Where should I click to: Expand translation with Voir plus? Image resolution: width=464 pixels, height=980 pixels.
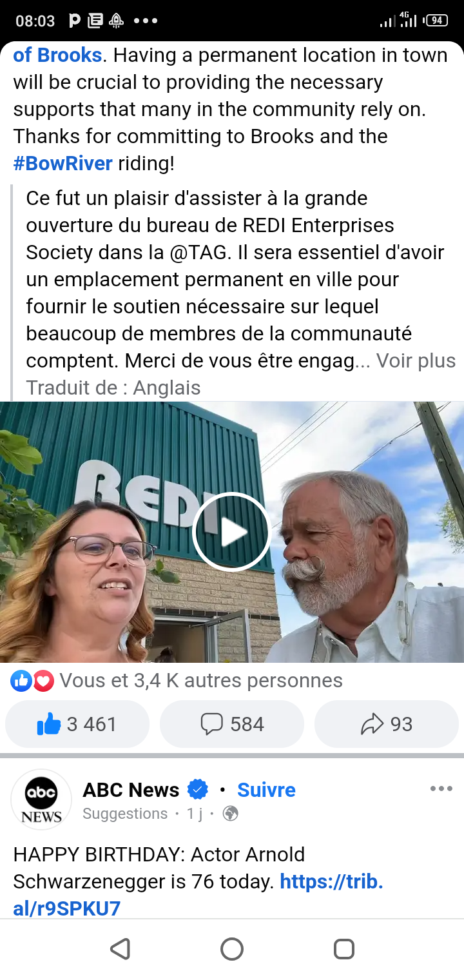pos(416,361)
